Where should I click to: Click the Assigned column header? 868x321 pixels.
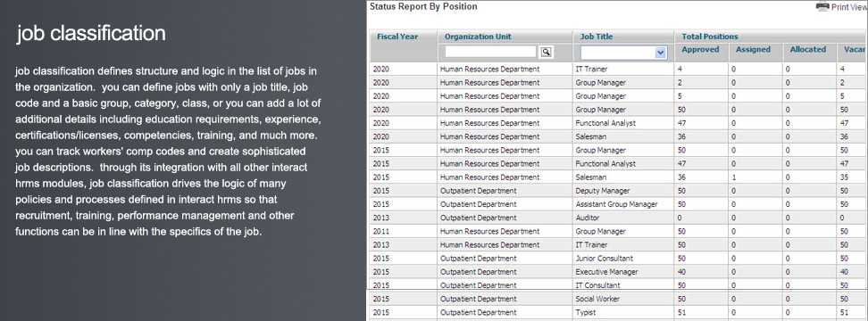click(753, 49)
